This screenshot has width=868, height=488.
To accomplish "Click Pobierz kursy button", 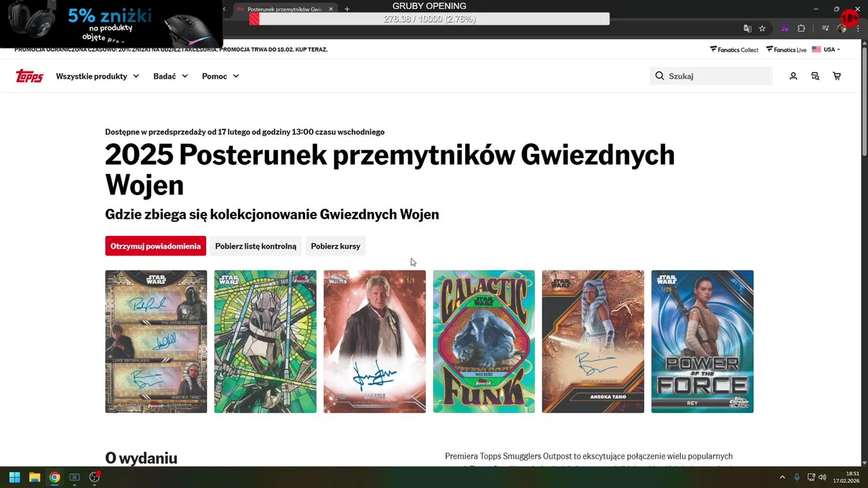I will point(336,246).
